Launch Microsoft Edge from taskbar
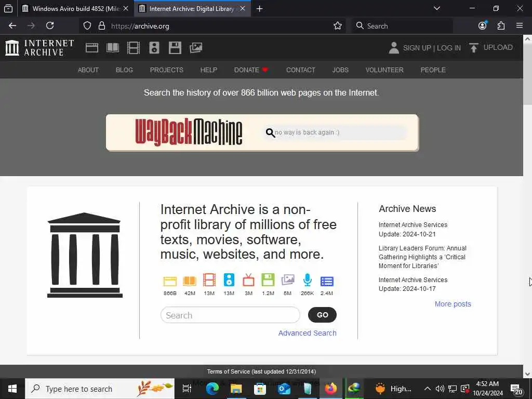Image resolution: width=532 pixels, height=399 pixels. [212, 389]
